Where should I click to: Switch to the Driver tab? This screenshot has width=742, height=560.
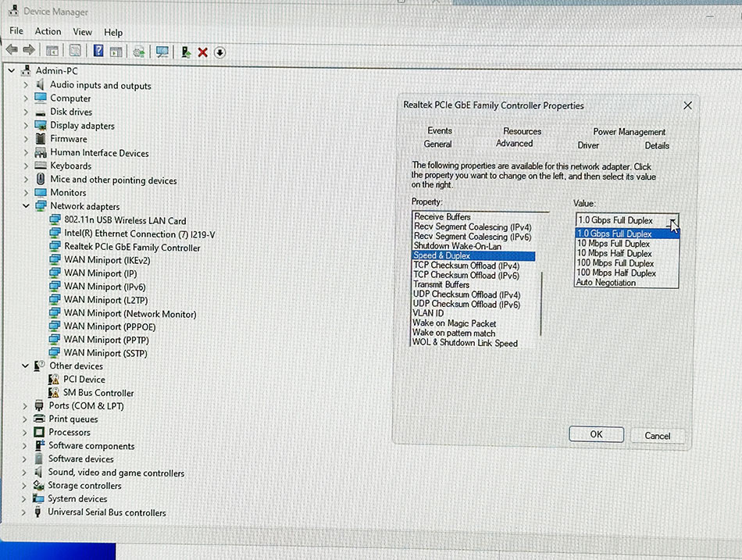pyautogui.click(x=588, y=145)
